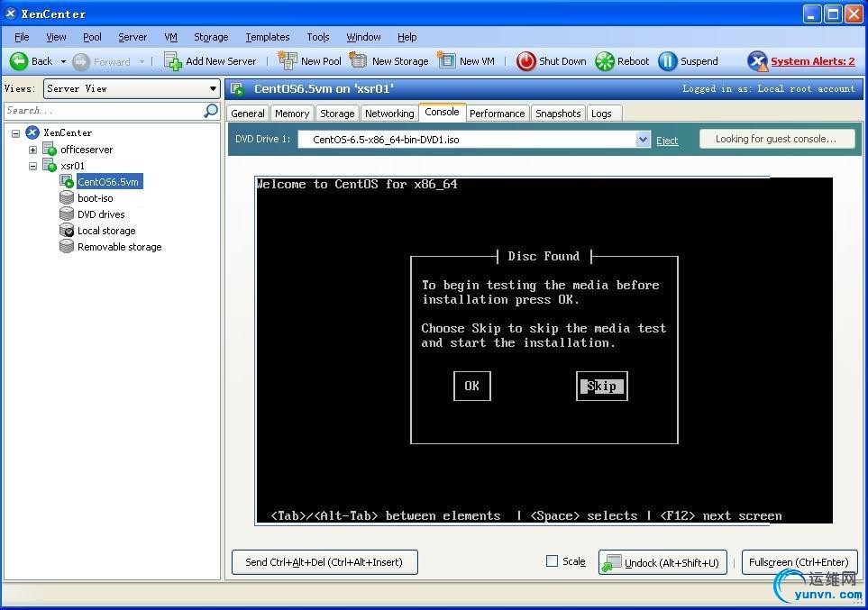
Task: Click the New Storage icon
Action: [358, 59]
